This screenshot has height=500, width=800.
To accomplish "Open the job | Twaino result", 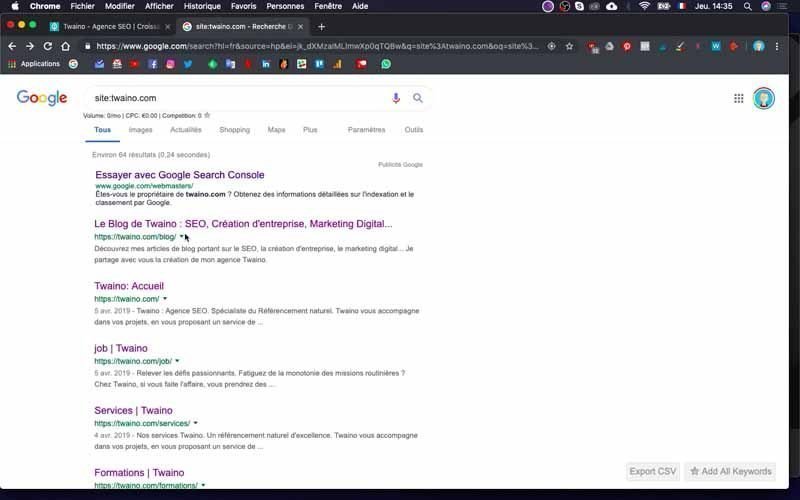I will pos(121,348).
